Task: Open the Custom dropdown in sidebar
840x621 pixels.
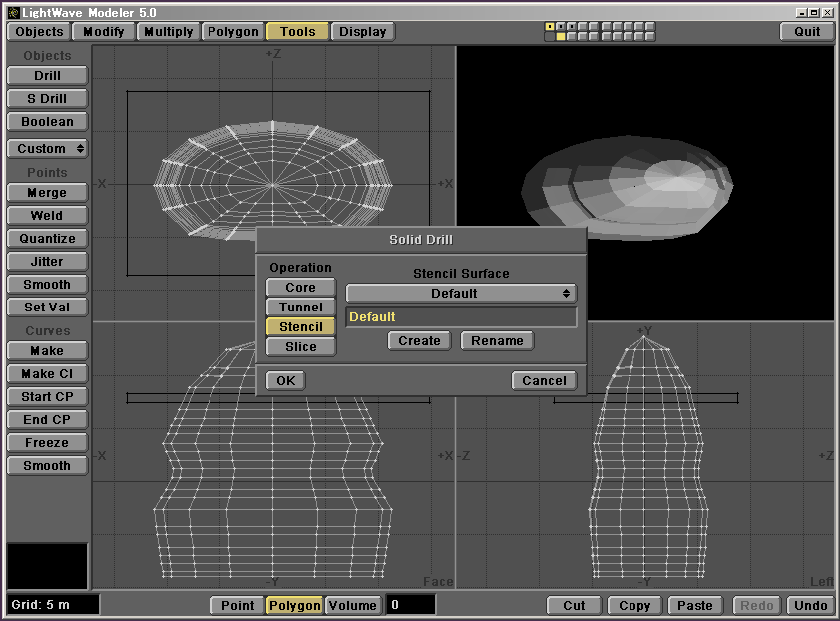Action: pyautogui.click(x=47, y=149)
